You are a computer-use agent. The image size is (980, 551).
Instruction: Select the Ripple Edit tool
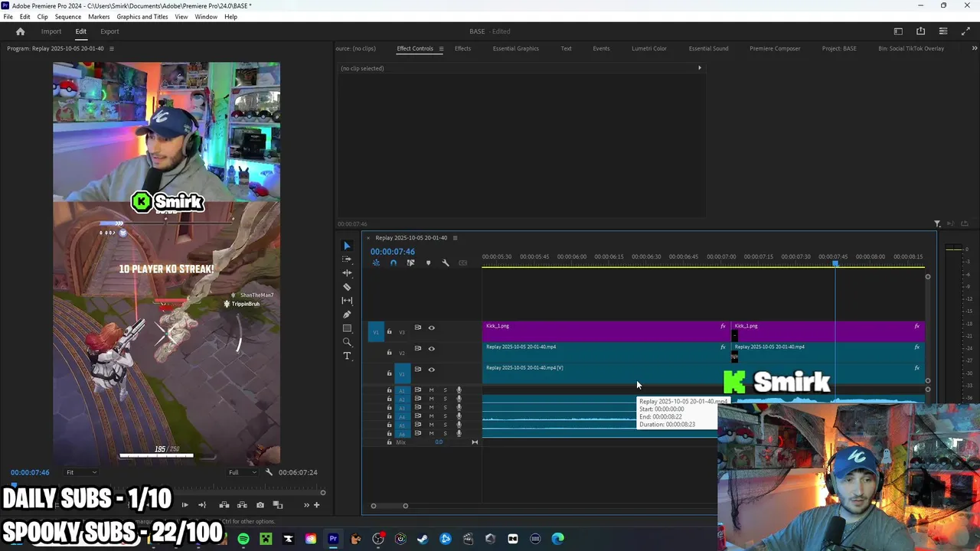point(347,273)
